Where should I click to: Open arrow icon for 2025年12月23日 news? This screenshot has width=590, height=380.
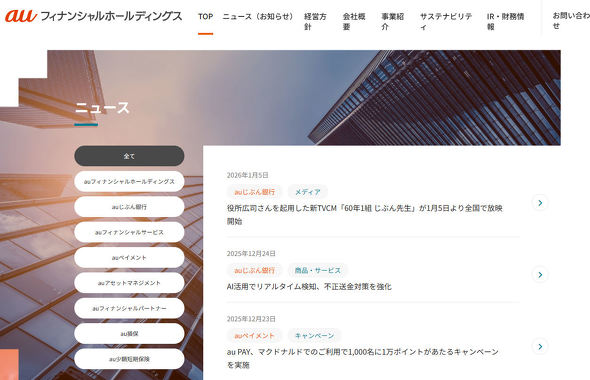(540, 347)
